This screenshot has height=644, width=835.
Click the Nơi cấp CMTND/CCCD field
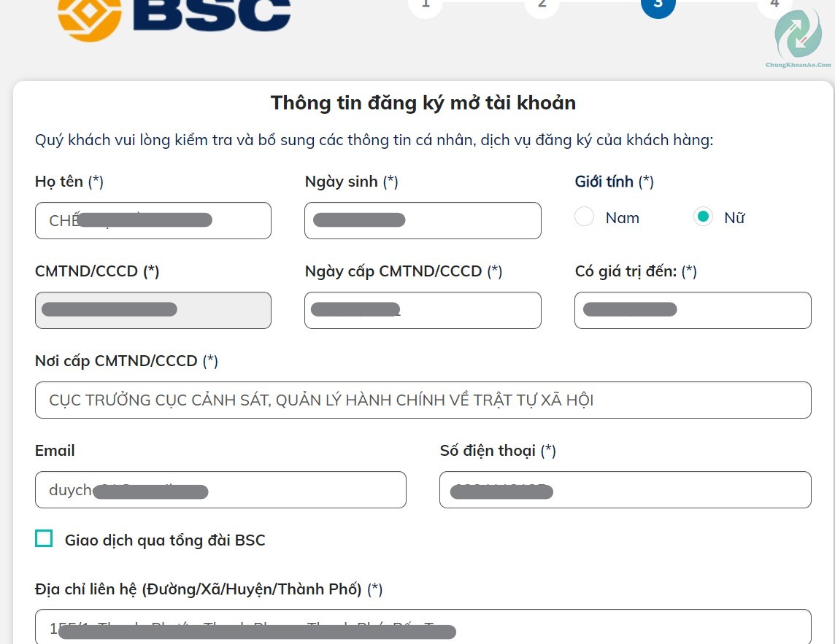423,400
